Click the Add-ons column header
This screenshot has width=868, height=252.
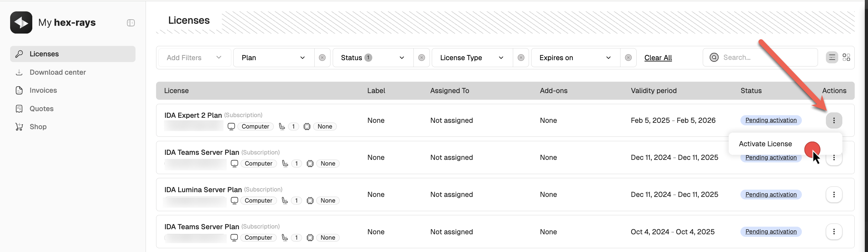pyautogui.click(x=554, y=91)
